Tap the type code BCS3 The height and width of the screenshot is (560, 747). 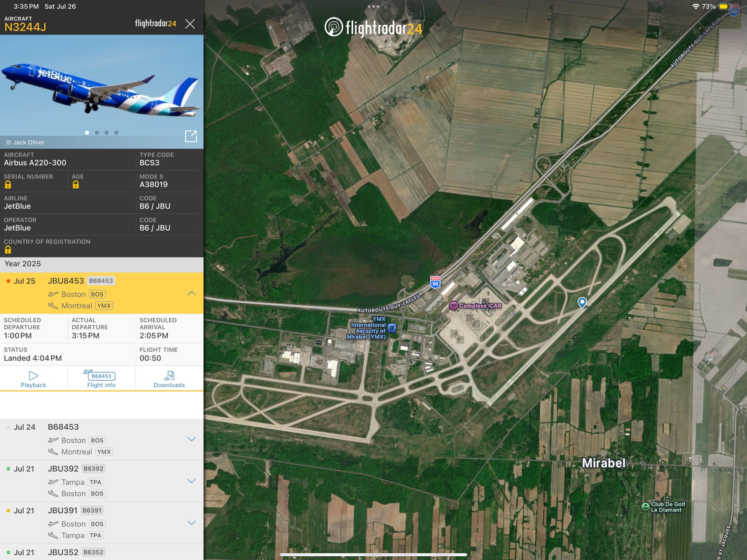(x=150, y=163)
